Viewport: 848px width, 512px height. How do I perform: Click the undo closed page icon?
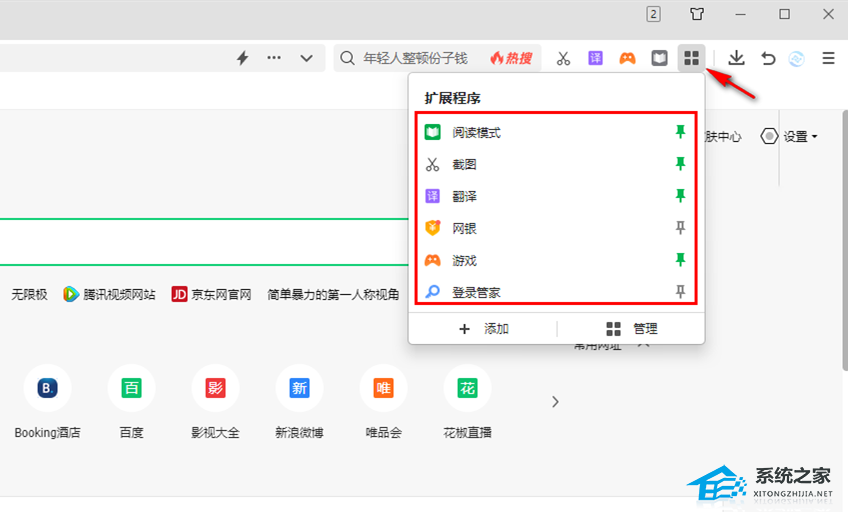coord(768,58)
